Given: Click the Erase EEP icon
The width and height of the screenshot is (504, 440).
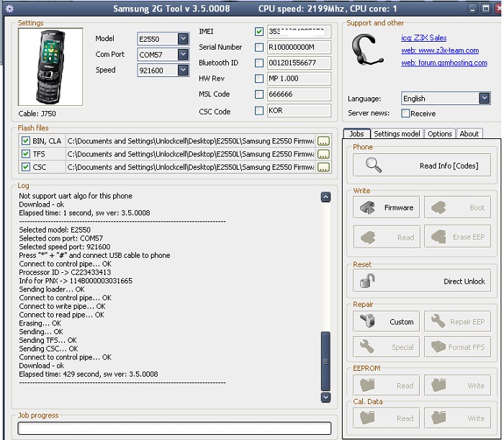Looking at the screenshot, I should pyautogui.click(x=438, y=237).
